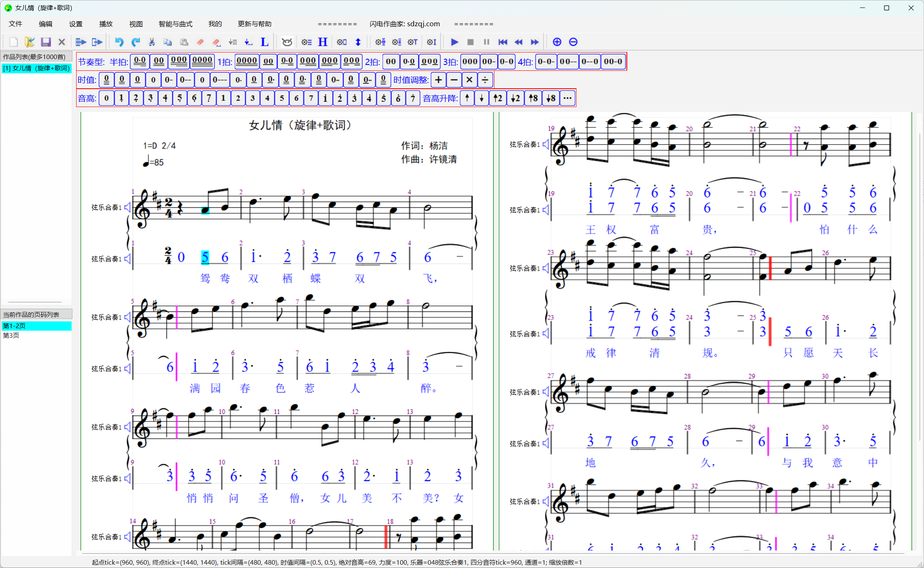Lower pitch one octave with ↓8
Image resolution: width=924 pixels, height=568 pixels.
tap(551, 98)
